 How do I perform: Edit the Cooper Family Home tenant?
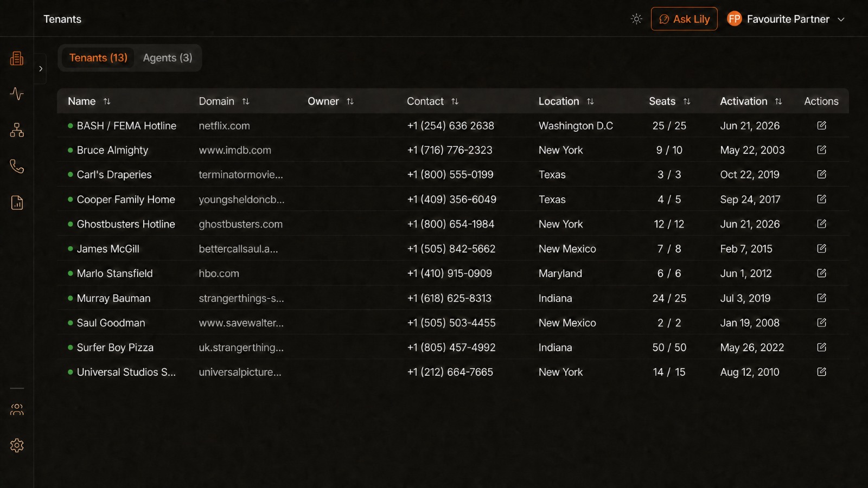click(x=821, y=199)
